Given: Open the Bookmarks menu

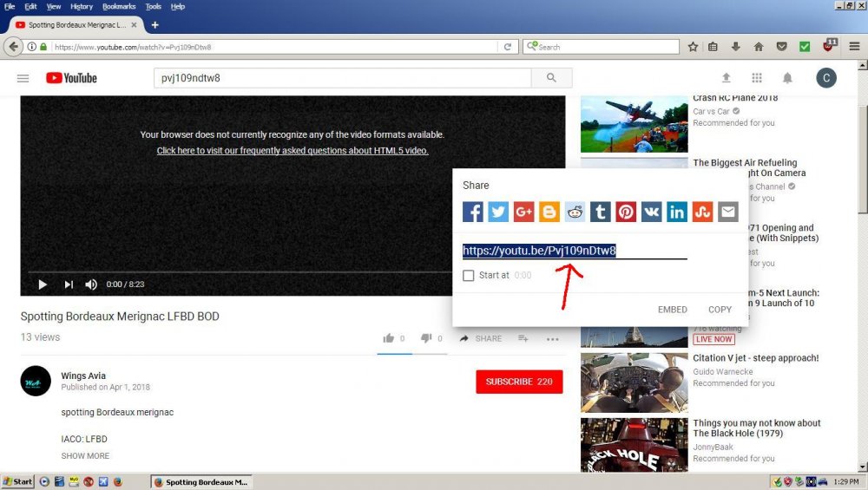Looking at the screenshot, I should pos(119,7).
